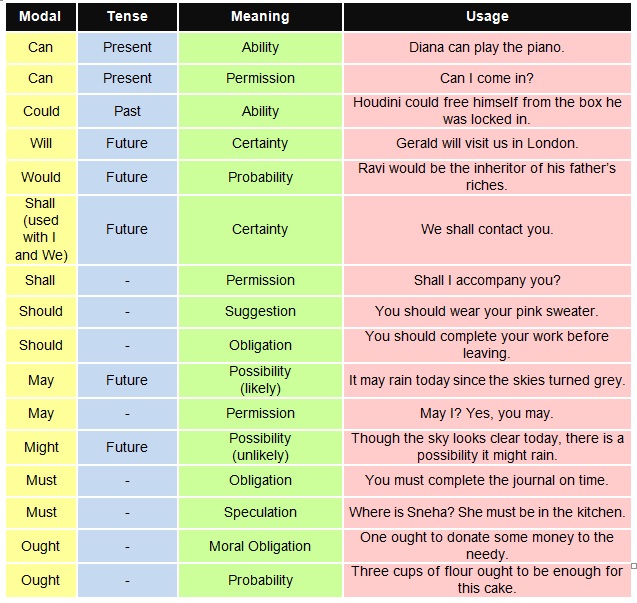
Task: Select the "Three cups of flour" usage cell
Action: [487, 579]
